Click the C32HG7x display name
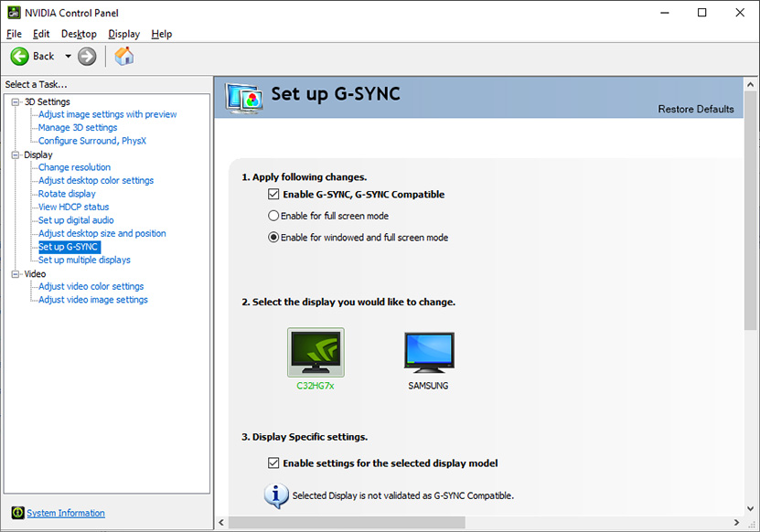Viewport: 760px width, 532px height. pos(316,386)
